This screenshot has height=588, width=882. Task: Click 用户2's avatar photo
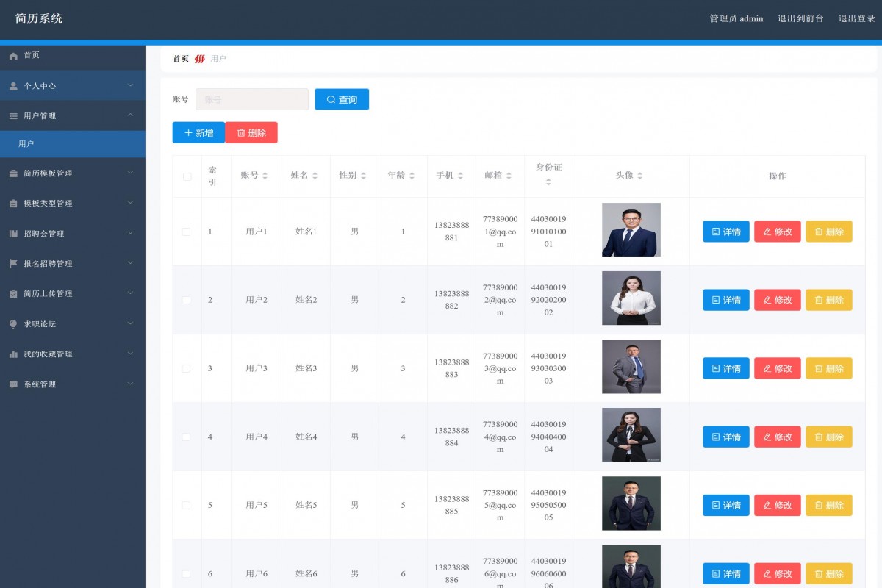pyautogui.click(x=631, y=298)
